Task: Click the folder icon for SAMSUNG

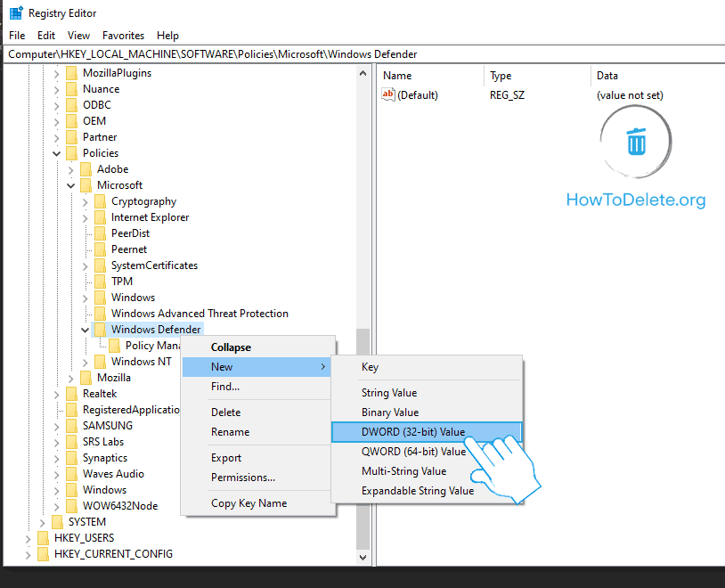Action: tap(72, 425)
